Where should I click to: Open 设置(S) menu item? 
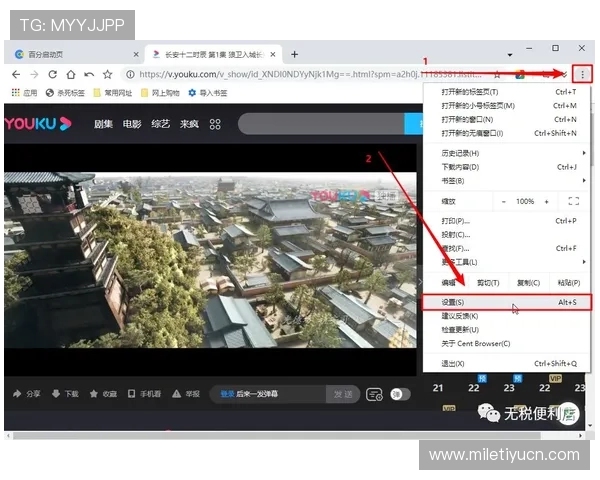507,302
